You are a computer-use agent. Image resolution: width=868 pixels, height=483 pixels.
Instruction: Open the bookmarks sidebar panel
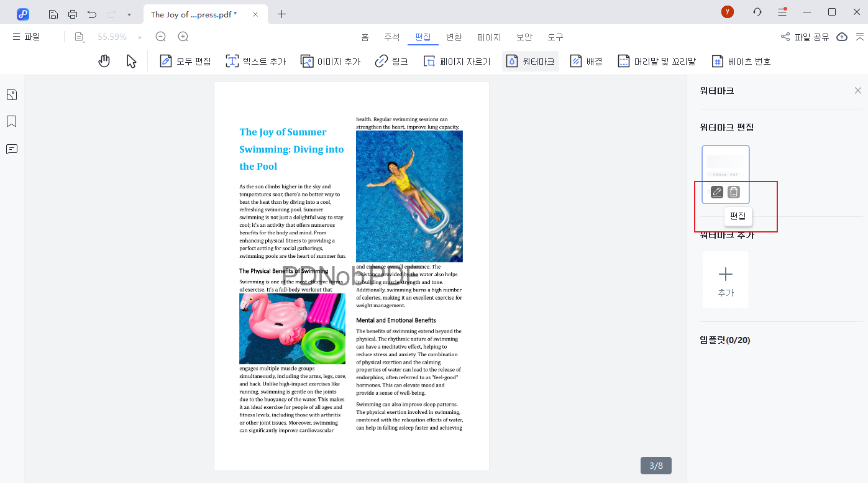11,121
